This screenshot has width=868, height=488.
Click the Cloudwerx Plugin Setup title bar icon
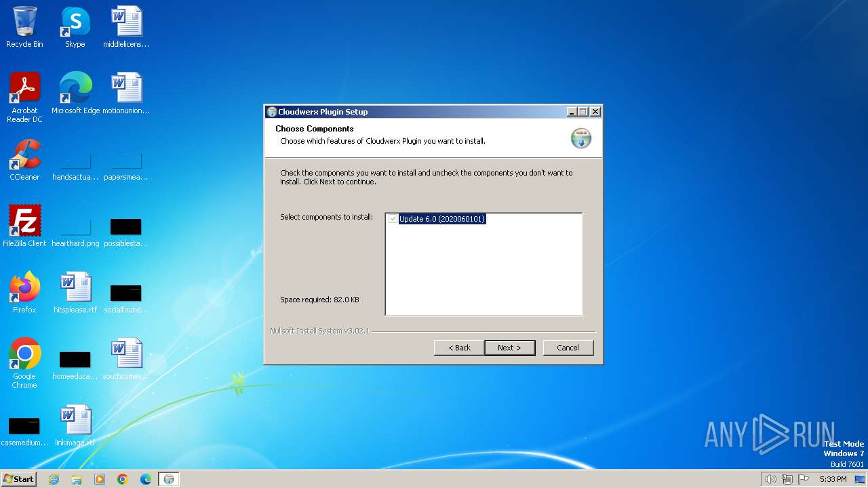(x=272, y=112)
